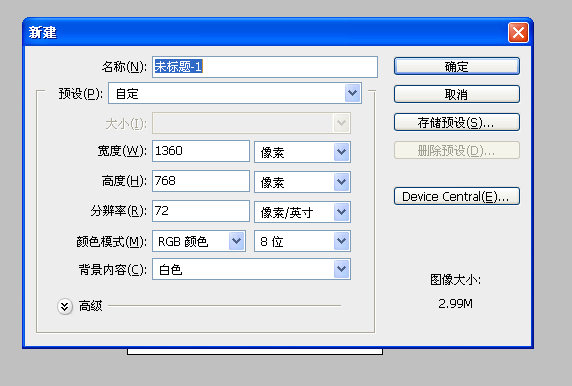Viewport: 572px width, 386px height.
Task: Open the 8 位 bit depth dropdown
Action: (302, 241)
